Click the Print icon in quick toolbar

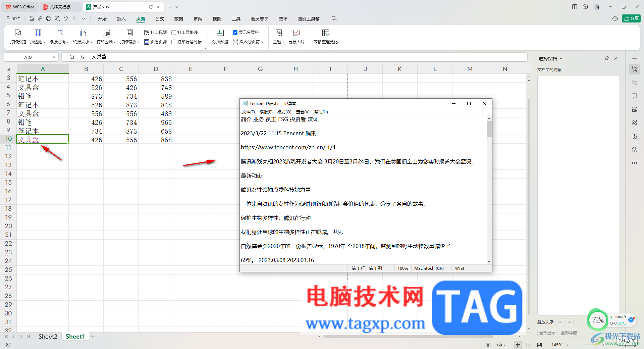pyautogui.click(x=49, y=19)
